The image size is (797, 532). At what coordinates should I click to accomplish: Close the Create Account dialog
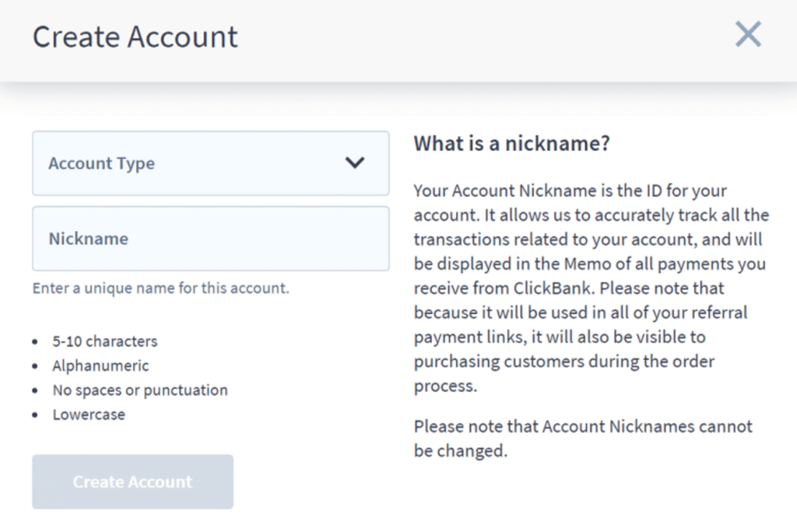click(x=748, y=34)
